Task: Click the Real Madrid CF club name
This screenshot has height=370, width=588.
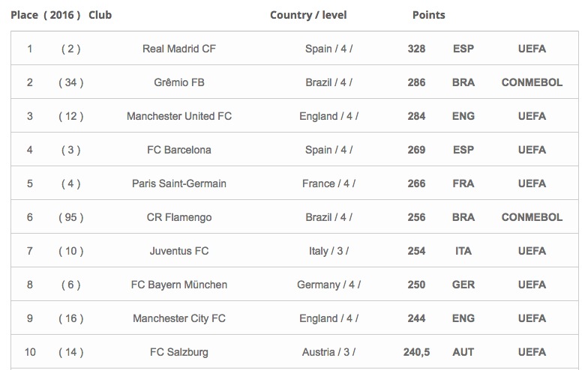Action: tap(179, 49)
